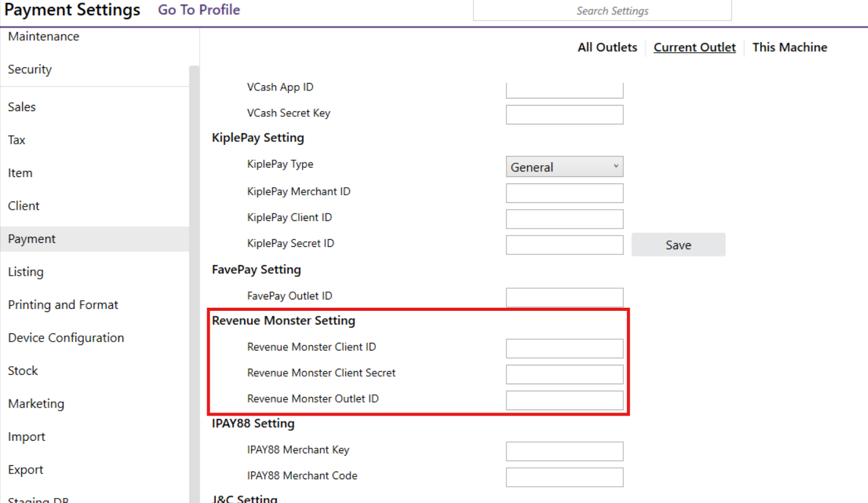Open the Go To Profile link
The height and width of the screenshot is (503, 868).
[199, 10]
